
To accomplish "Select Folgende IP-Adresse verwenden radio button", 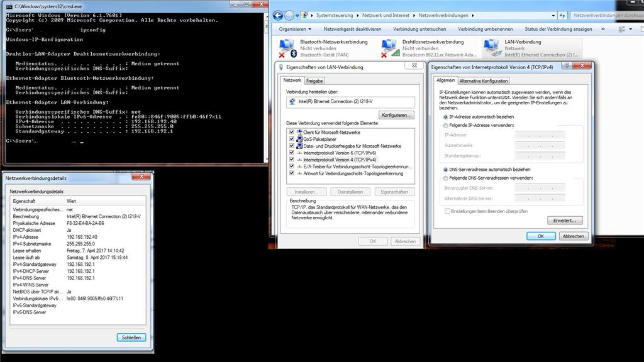I will pos(446,126).
